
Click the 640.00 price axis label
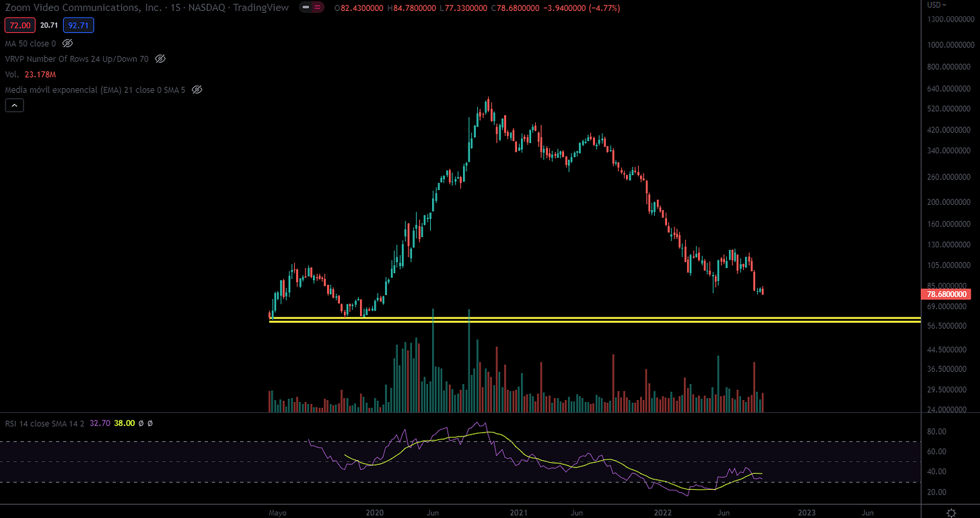tap(949, 89)
